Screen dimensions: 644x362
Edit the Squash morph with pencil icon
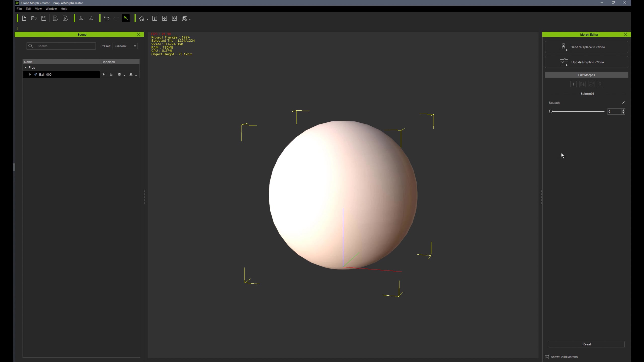(623, 103)
